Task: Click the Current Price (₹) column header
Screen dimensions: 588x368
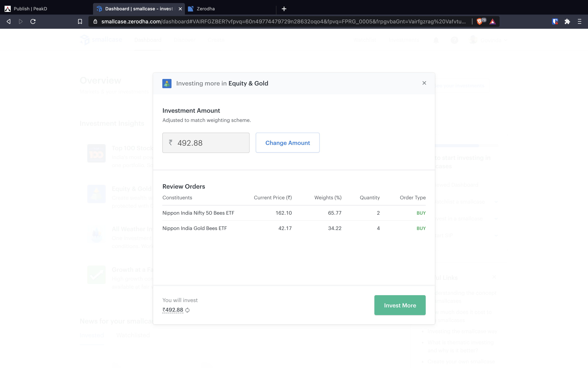Action: 273,198
